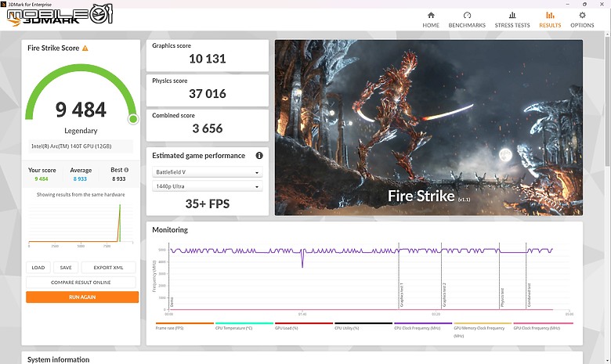
Task: Click the 35+ FPS estimate text
Action: tap(208, 204)
